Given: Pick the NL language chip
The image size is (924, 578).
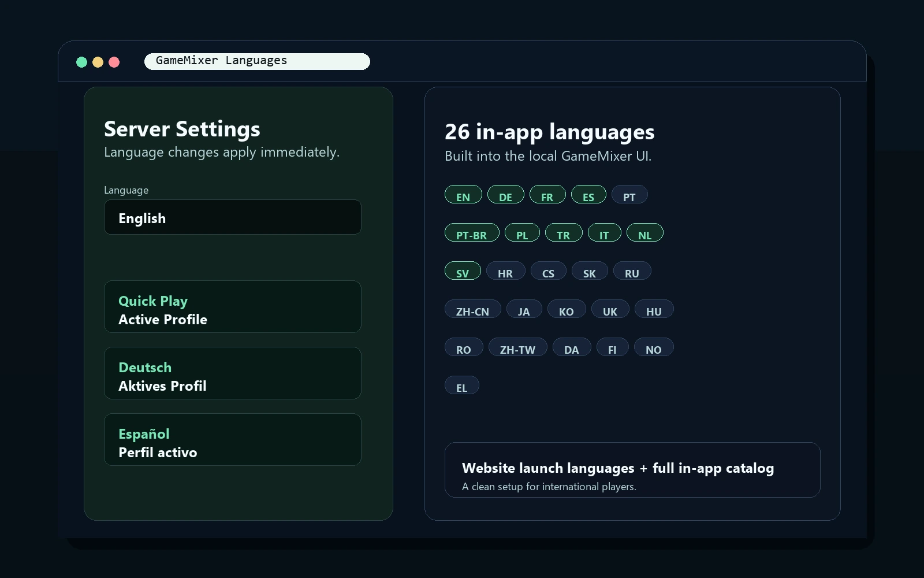Looking at the screenshot, I should coord(645,233).
